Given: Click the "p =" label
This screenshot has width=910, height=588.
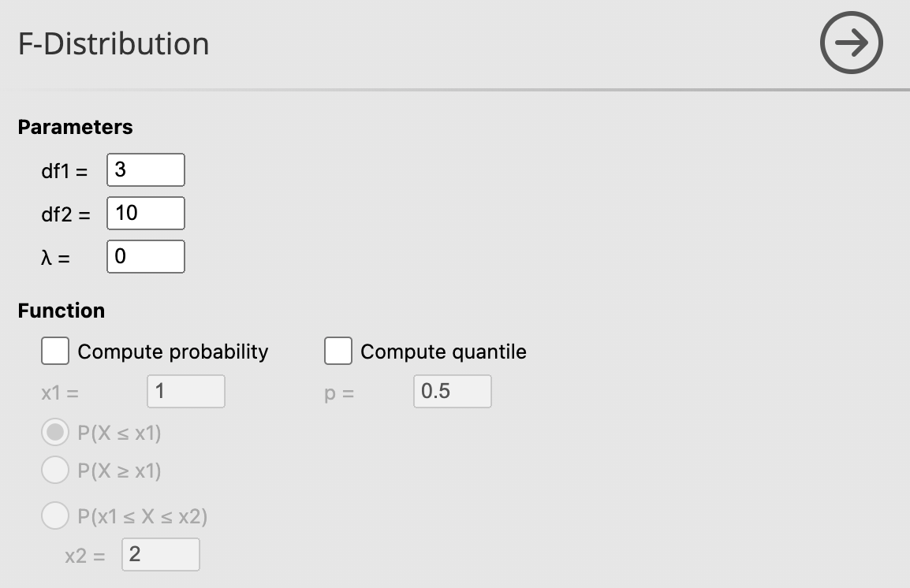Looking at the screenshot, I should click(339, 392).
